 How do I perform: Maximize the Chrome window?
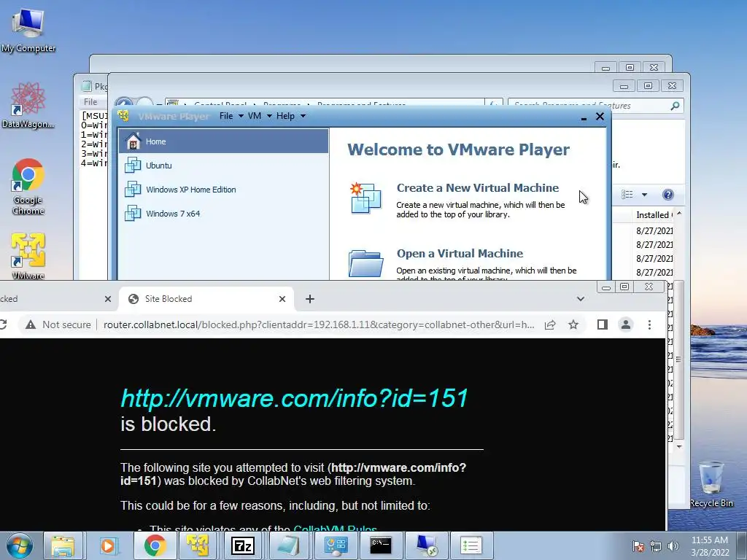(x=624, y=287)
